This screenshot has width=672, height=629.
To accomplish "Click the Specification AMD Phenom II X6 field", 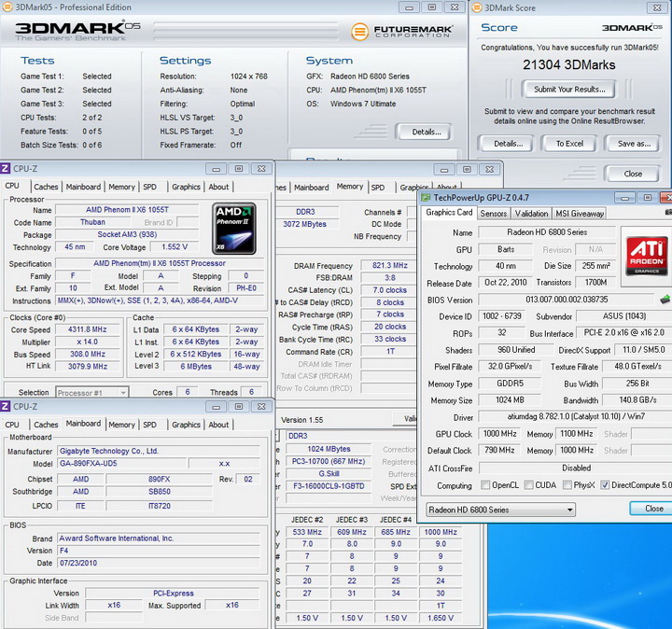I will 160,263.
